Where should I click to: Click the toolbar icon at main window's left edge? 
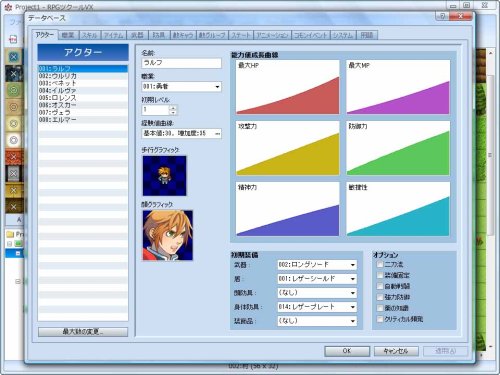(x=13, y=39)
